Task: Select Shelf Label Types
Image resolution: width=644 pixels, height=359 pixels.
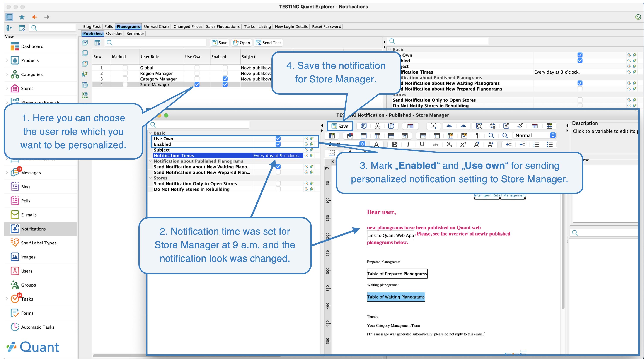Action: click(x=39, y=243)
